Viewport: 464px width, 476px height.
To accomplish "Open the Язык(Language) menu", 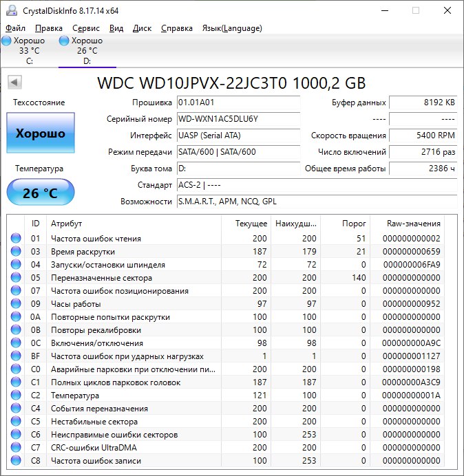I will click(232, 28).
